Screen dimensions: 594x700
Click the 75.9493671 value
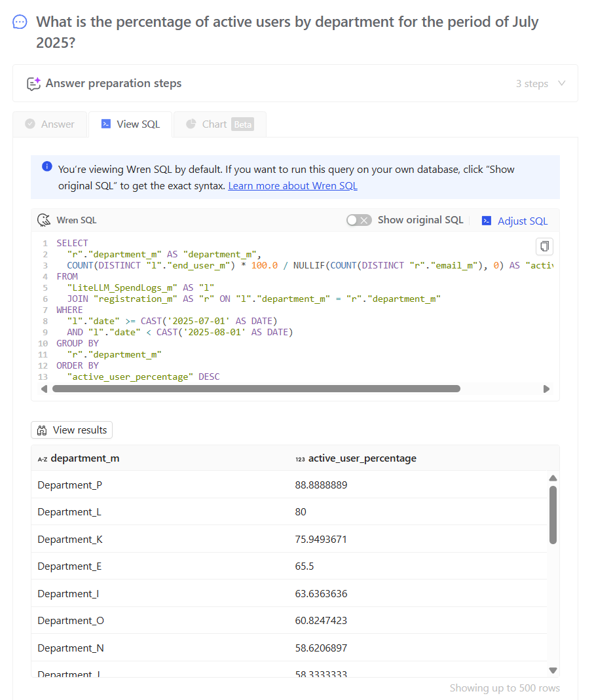coord(321,540)
